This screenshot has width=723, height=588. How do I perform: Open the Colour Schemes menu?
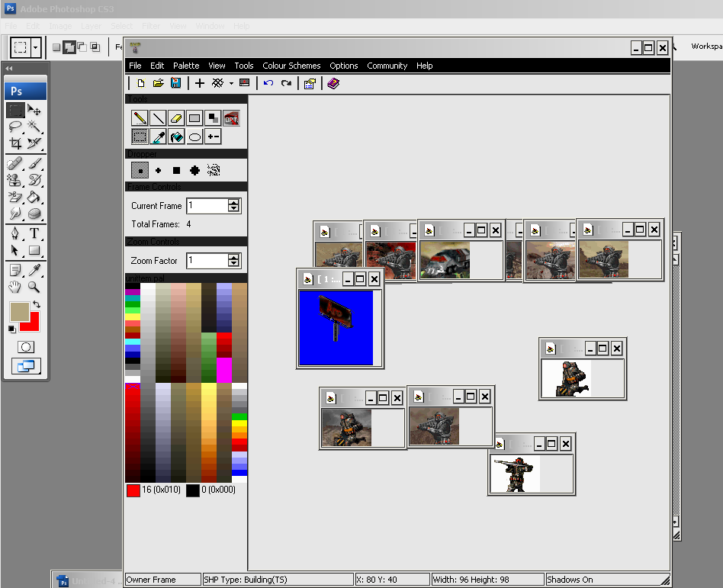[x=291, y=66]
